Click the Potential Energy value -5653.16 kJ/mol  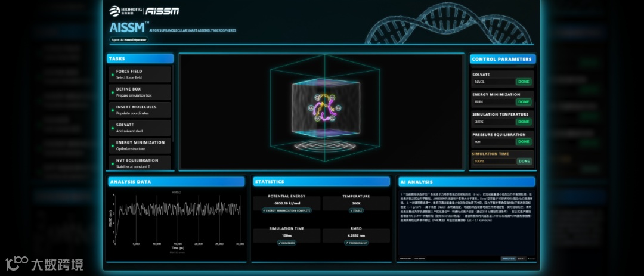click(287, 203)
